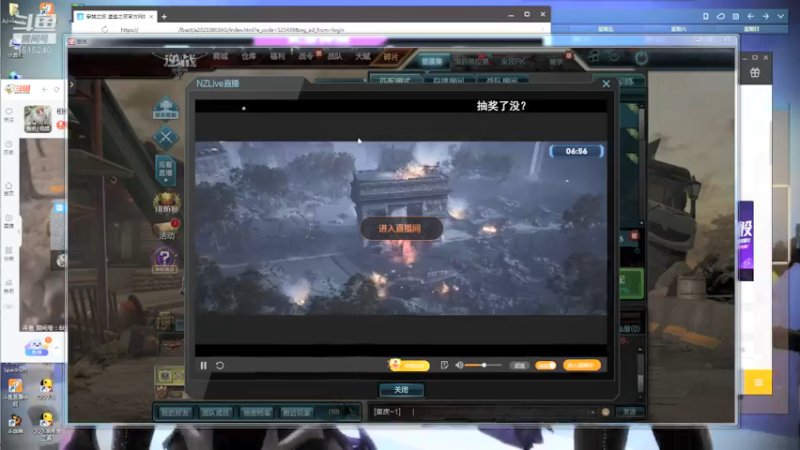
Task: Open the chat channel dropdown arrow
Action: tap(592, 412)
